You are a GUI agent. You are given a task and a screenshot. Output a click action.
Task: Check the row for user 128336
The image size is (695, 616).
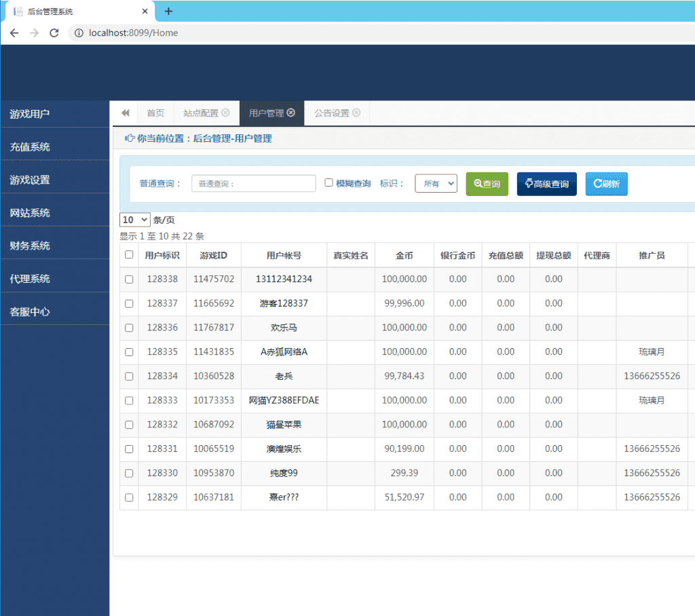pos(129,328)
